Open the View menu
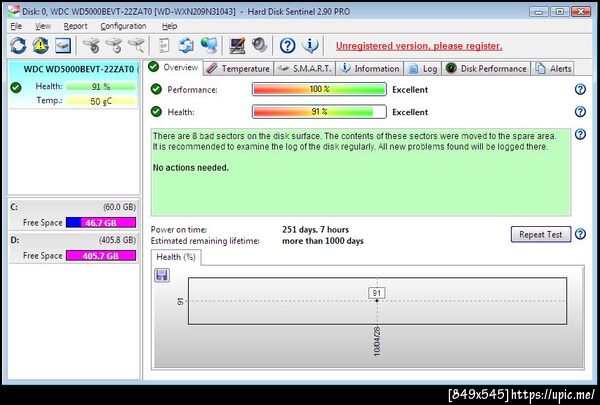 [43, 26]
